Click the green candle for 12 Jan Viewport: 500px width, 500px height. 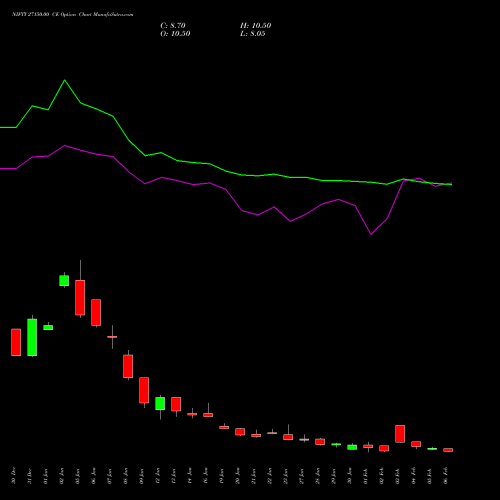(160, 403)
